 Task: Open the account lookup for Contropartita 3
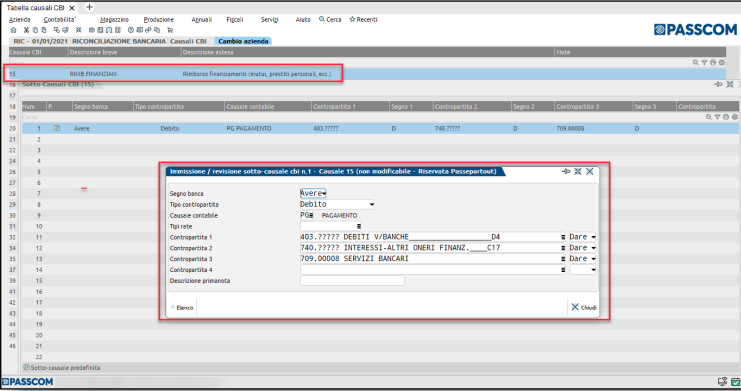click(x=563, y=259)
